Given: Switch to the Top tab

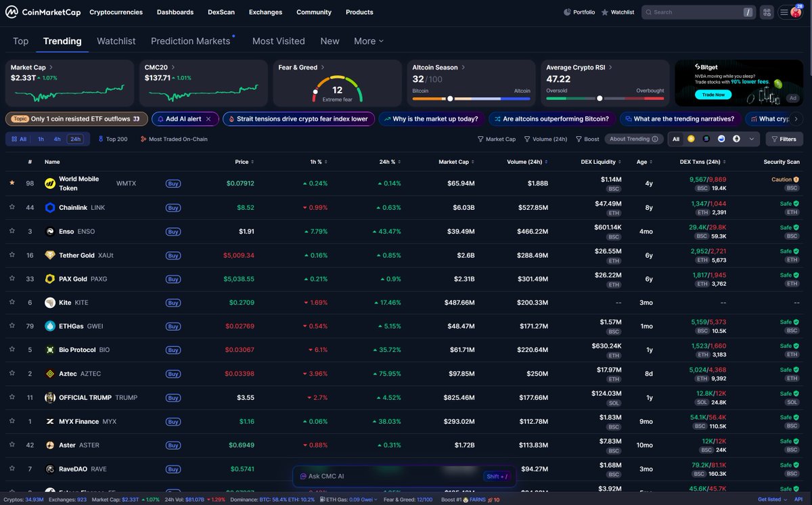Looking at the screenshot, I should [x=21, y=41].
